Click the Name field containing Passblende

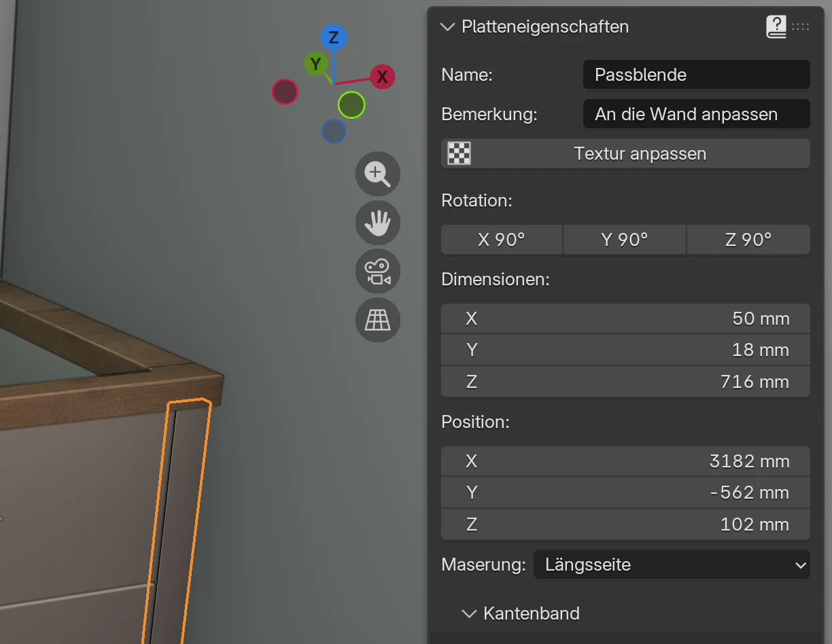697,75
